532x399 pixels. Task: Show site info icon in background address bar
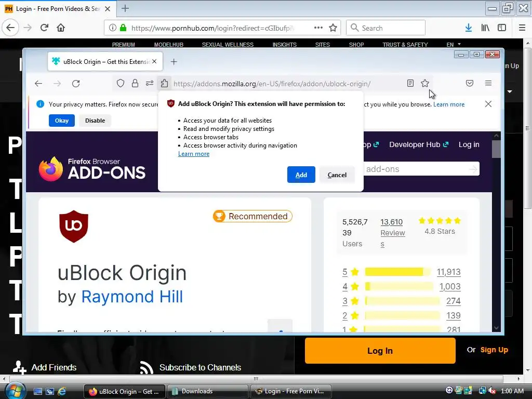tap(112, 28)
